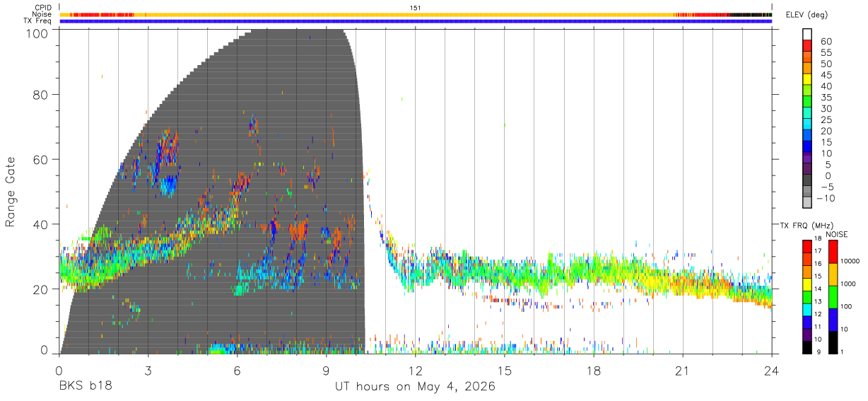
Task: Select the BKS b18 radar label
Action: click(x=85, y=387)
